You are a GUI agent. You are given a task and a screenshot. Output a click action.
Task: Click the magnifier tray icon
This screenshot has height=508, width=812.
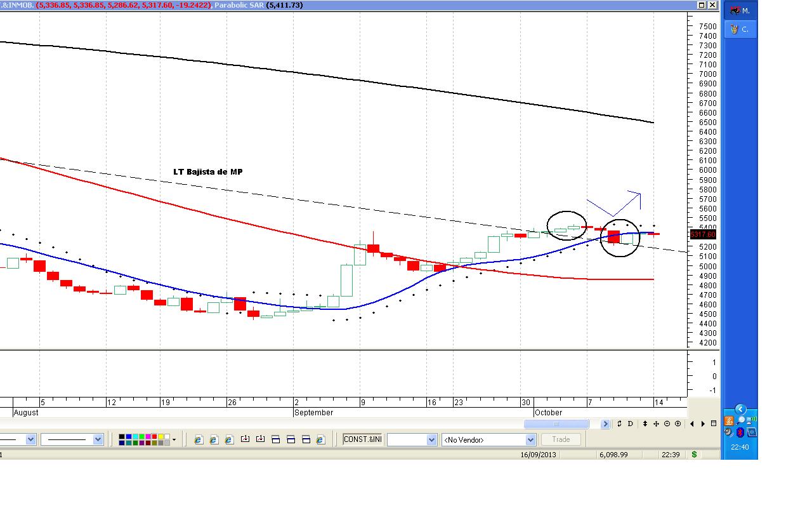pos(741,420)
